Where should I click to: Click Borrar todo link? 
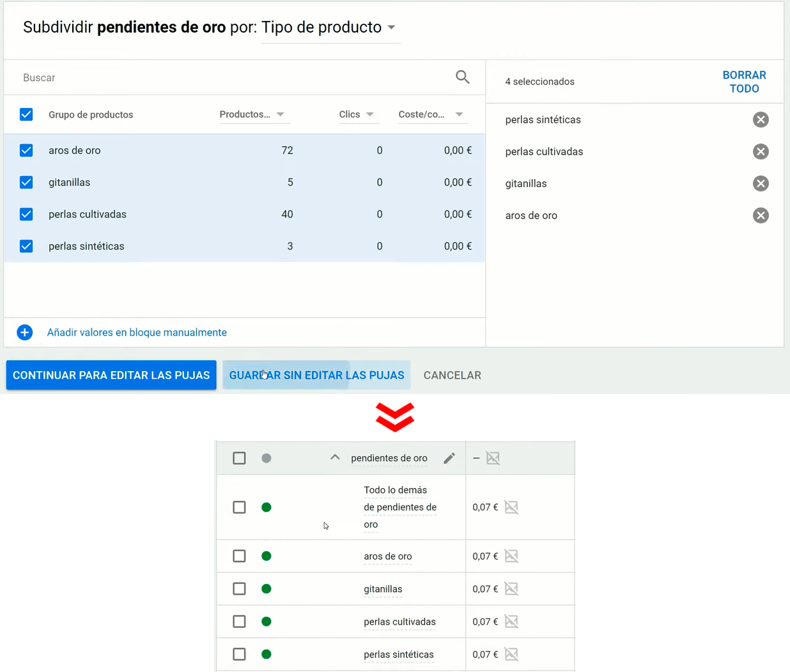coord(744,82)
